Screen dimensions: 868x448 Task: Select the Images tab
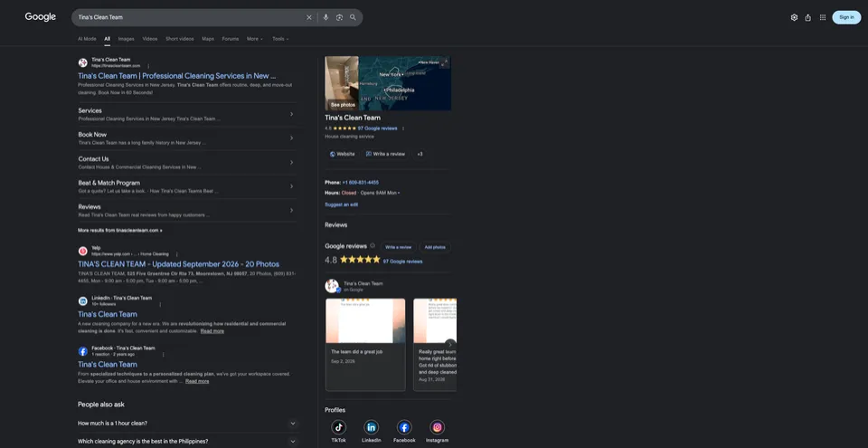(127, 39)
